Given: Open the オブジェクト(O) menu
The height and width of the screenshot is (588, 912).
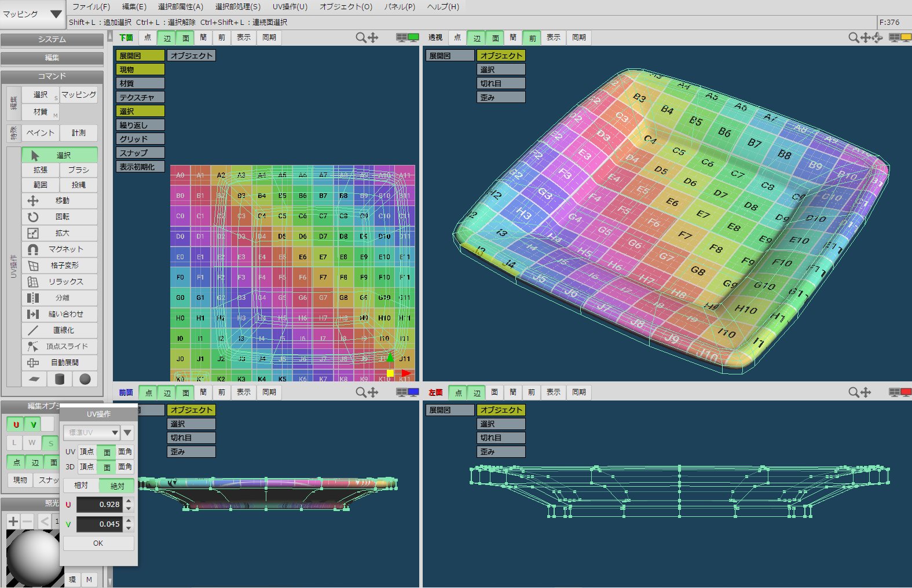Looking at the screenshot, I should [x=346, y=7].
